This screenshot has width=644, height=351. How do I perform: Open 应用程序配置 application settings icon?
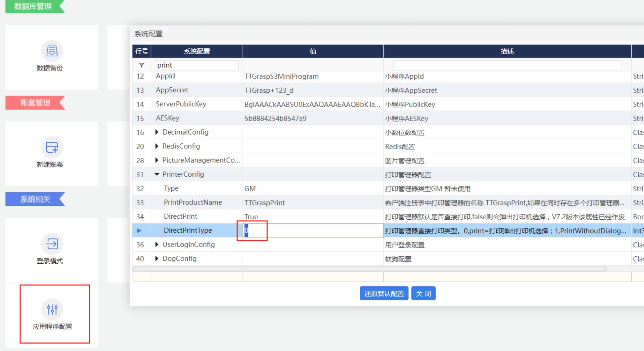click(x=52, y=309)
